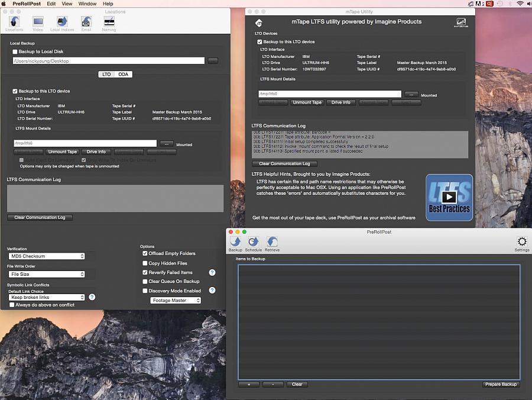Click inside the Items to Backup list
Image resolution: width=532 pixels, height=400 pixels.
[379, 322]
